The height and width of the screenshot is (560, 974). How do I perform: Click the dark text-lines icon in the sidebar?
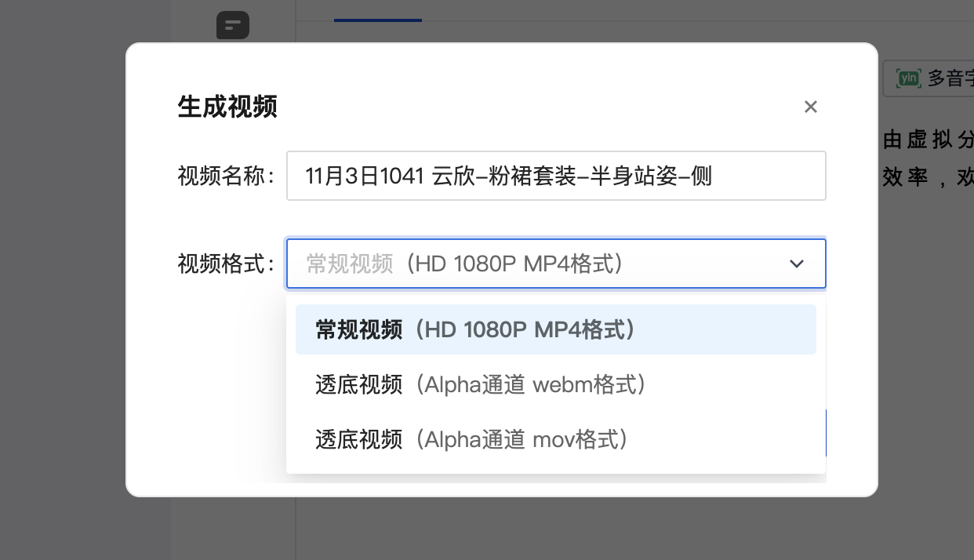[x=233, y=25]
